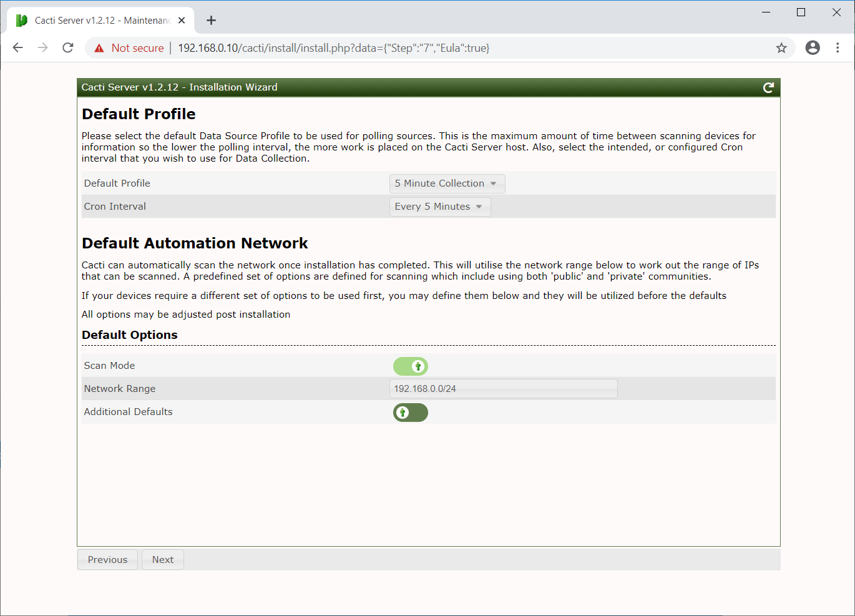
Task: Maximize the browser window
Action: (801, 12)
